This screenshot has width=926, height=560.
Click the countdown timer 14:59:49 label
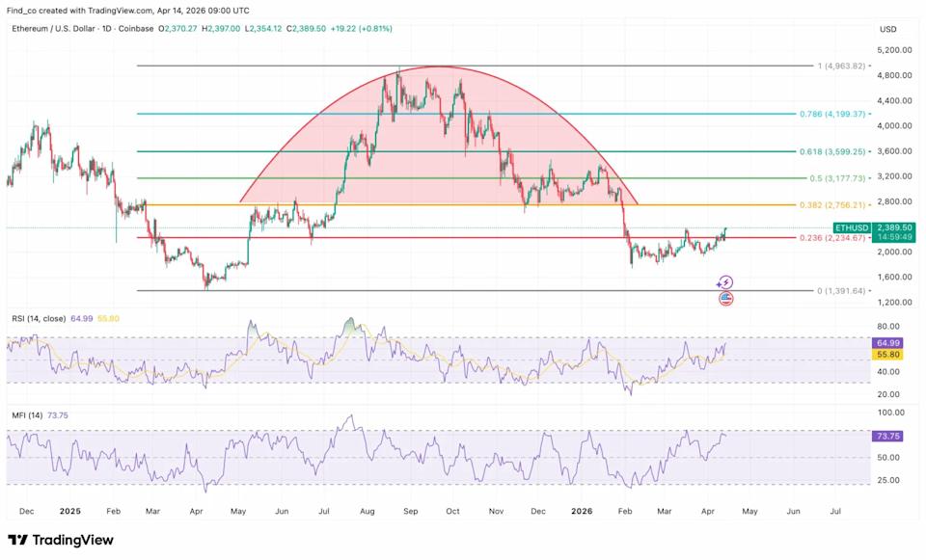click(892, 236)
